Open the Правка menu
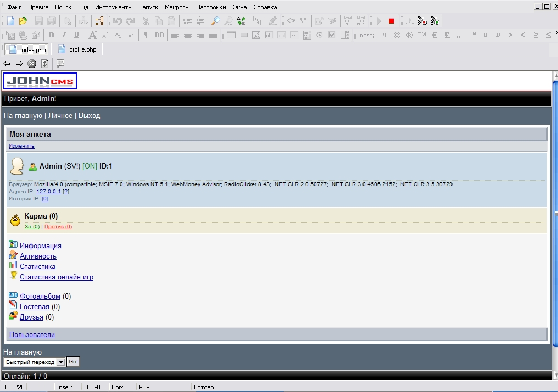The height and width of the screenshot is (392, 558). pos(38,7)
